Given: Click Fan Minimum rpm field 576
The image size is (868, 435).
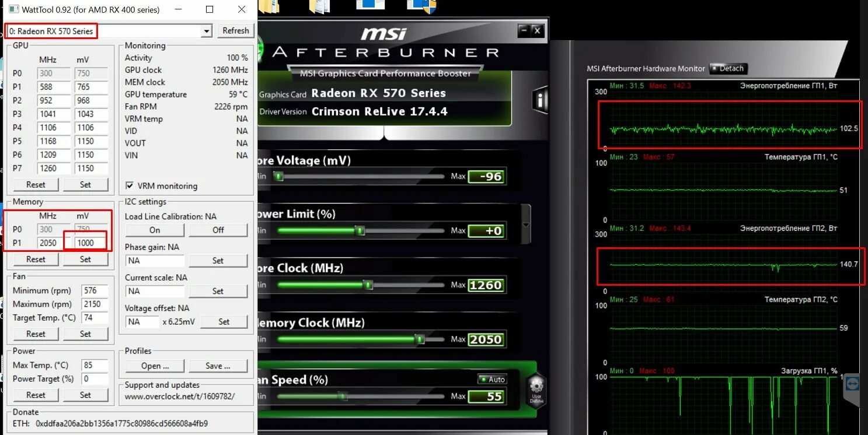Looking at the screenshot, I should pos(95,290).
